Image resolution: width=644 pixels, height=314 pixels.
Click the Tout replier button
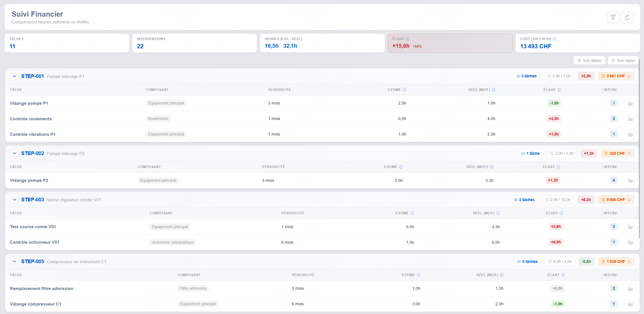623,60
